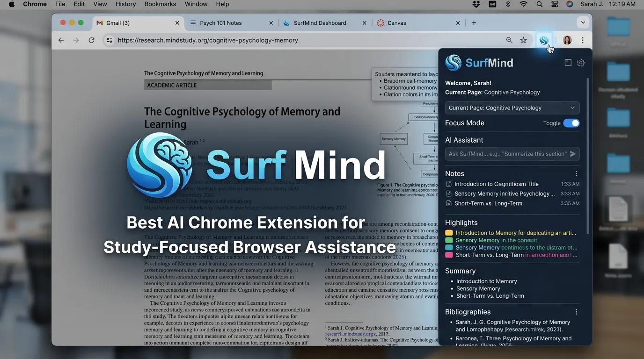The width and height of the screenshot is (644, 359).
Task: Close the SurfMind Dashboard tab
Action: 365,23
